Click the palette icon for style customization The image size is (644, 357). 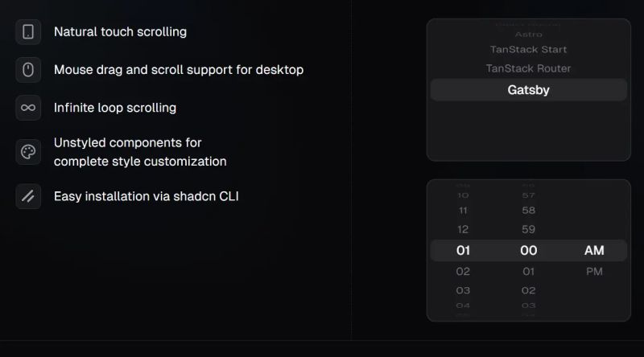pyautogui.click(x=28, y=152)
